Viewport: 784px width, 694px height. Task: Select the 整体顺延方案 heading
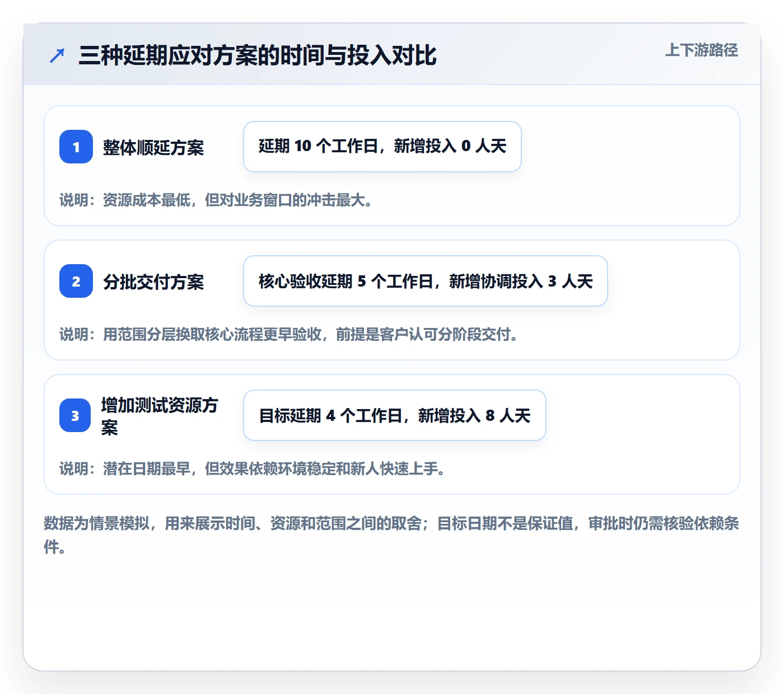(153, 147)
